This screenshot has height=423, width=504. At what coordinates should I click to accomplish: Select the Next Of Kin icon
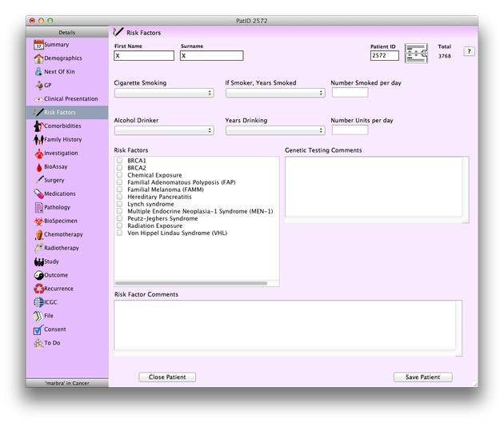(38, 72)
